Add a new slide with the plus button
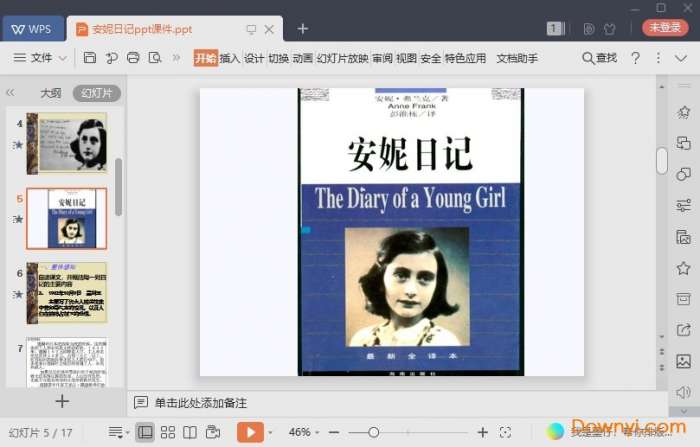Screen dimensions: 700x447 point(62,401)
